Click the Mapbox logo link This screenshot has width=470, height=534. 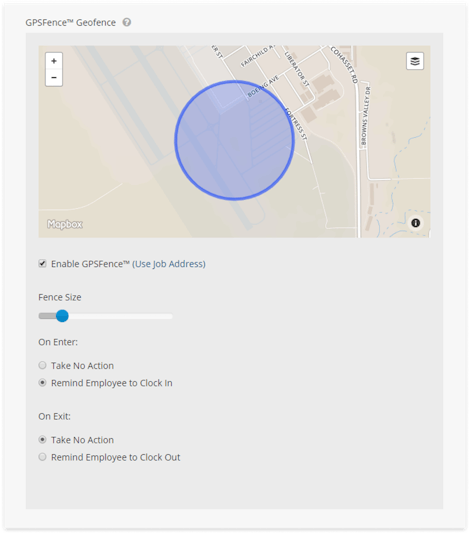point(65,224)
